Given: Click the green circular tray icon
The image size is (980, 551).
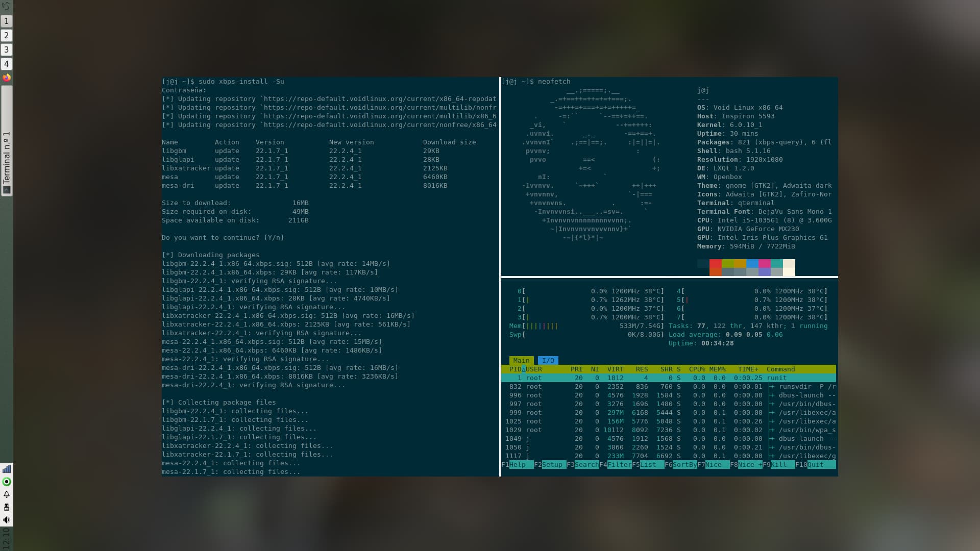Looking at the screenshot, I should 7,482.
